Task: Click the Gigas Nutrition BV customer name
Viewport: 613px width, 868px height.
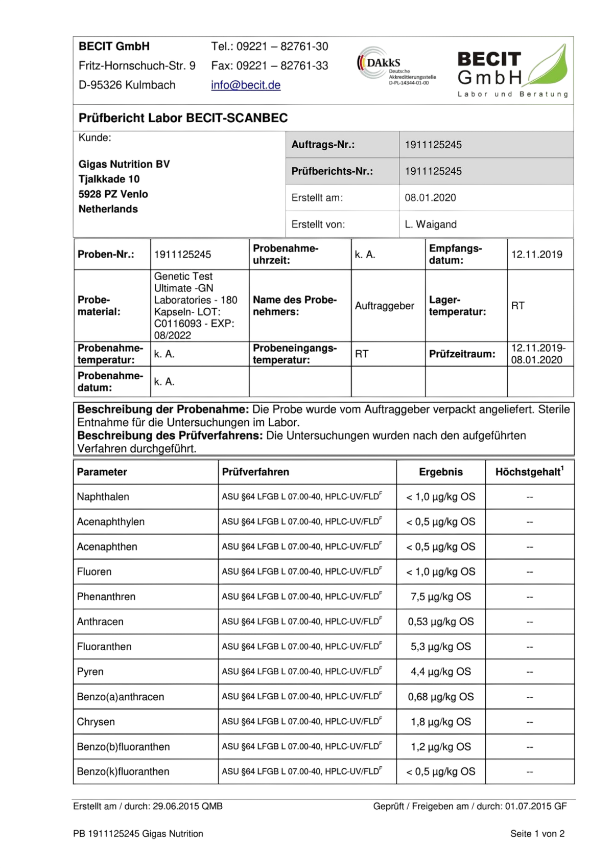Action: point(124,164)
